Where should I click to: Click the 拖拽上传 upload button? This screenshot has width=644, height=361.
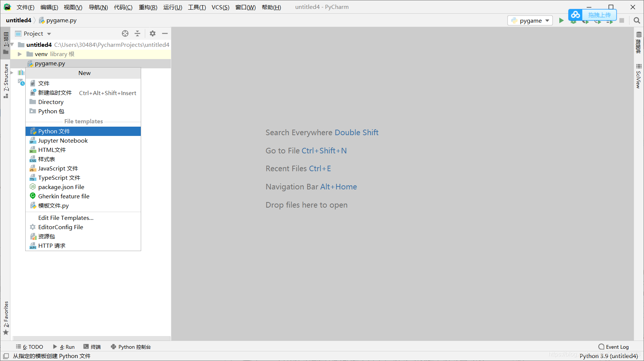coord(599,15)
